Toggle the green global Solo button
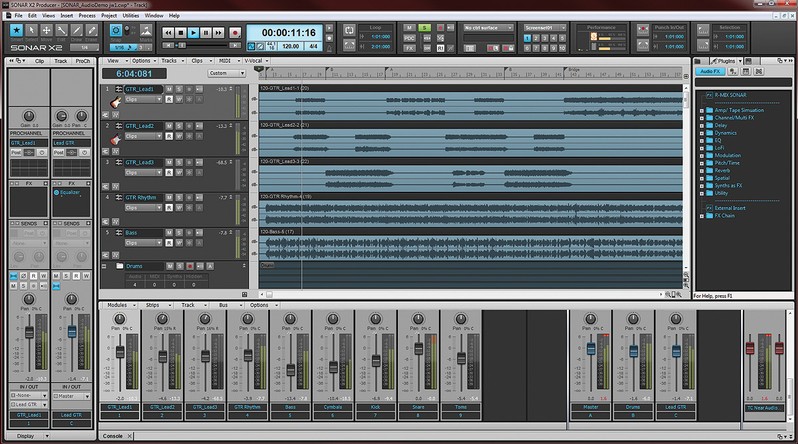The width and height of the screenshot is (798, 444). point(424,28)
